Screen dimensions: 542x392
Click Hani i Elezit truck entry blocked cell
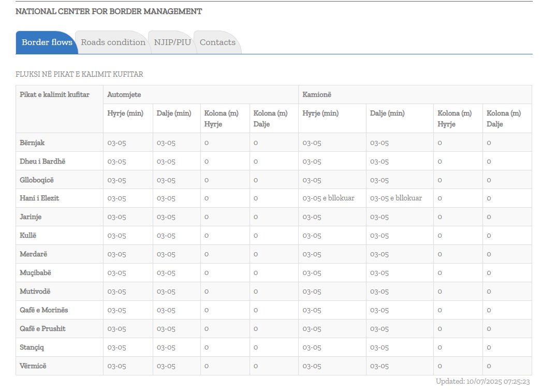coord(328,198)
